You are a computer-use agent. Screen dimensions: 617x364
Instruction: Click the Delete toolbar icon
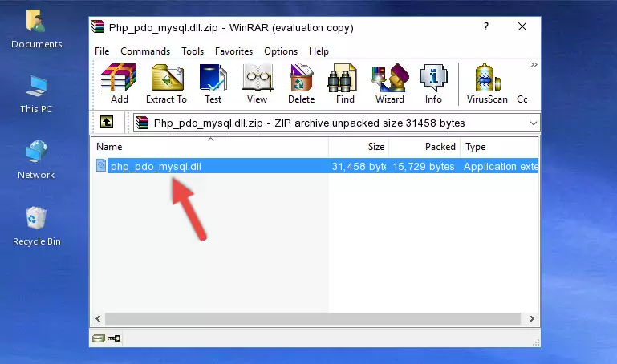(x=302, y=83)
